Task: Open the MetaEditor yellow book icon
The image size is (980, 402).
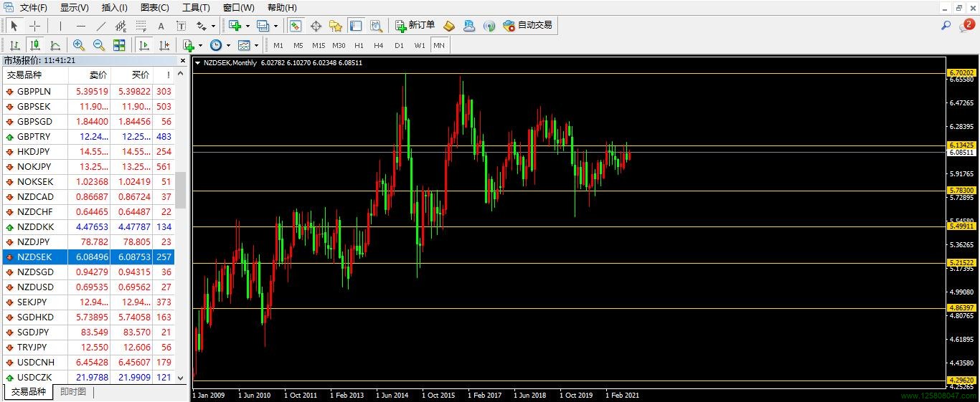Action: tap(449, 26)
